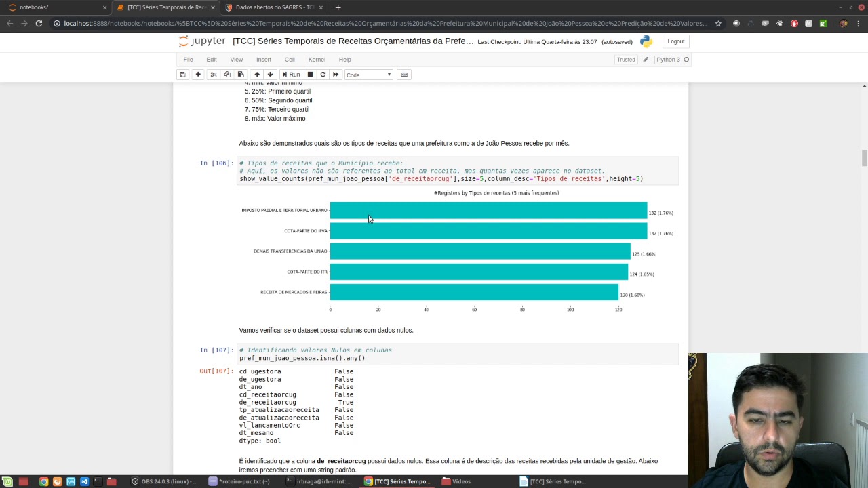Image resolution: width=868 pixels, height=488 pixels.
Task: Toggle the Trusted notebook indicator
Action: coord(626,60)
